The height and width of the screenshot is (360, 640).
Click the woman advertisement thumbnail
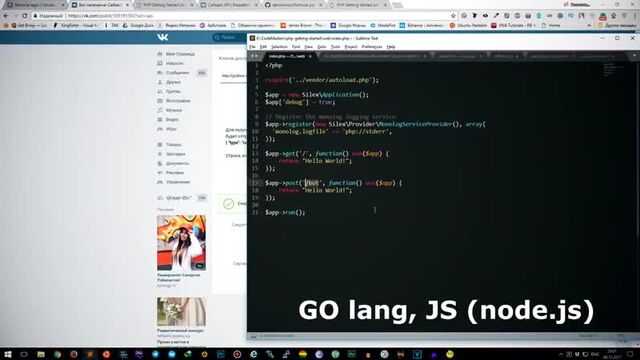coord(181,243)
